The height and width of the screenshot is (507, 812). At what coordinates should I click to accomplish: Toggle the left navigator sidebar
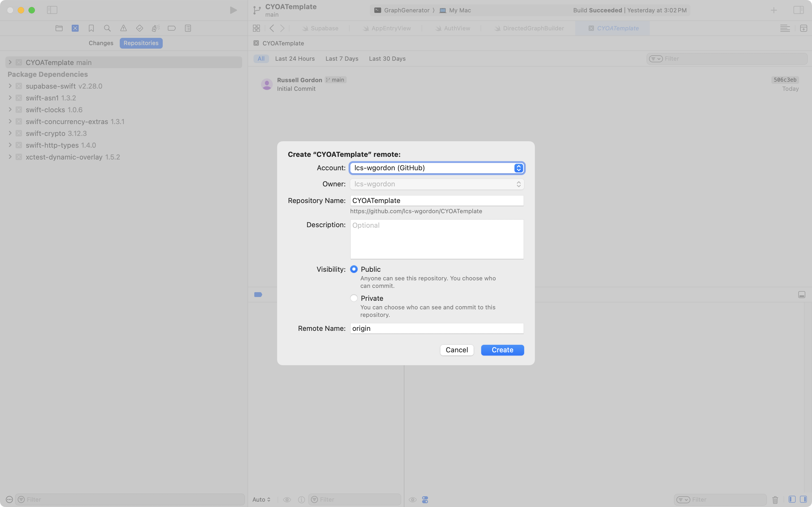click(x=52, y=10)
